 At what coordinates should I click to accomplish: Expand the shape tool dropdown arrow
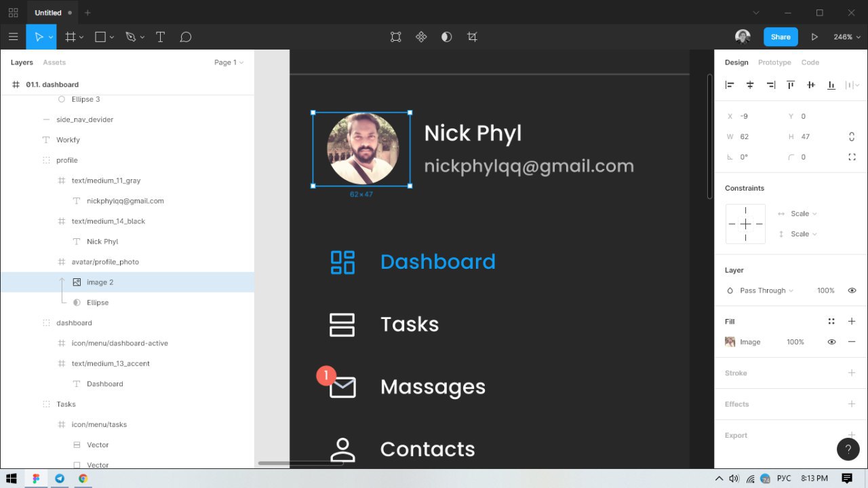(x=112, y=37)
